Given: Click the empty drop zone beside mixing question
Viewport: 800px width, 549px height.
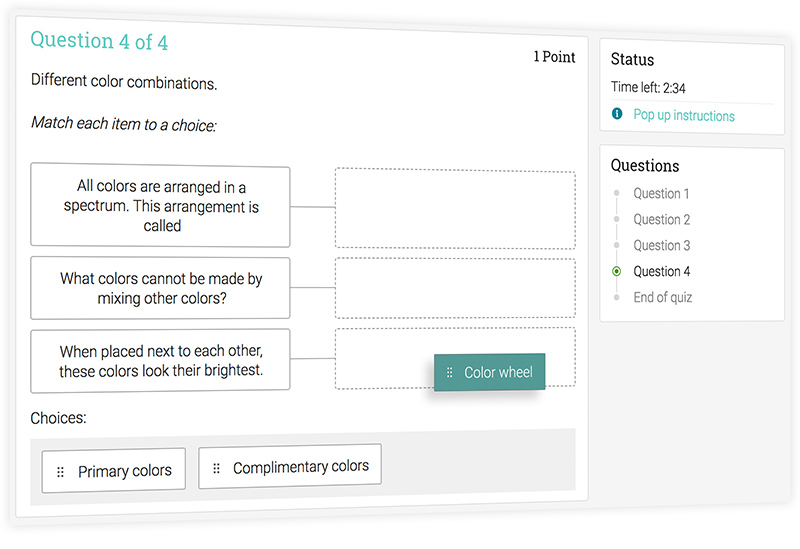Looking at the screenshot, I should click(455, 288).
